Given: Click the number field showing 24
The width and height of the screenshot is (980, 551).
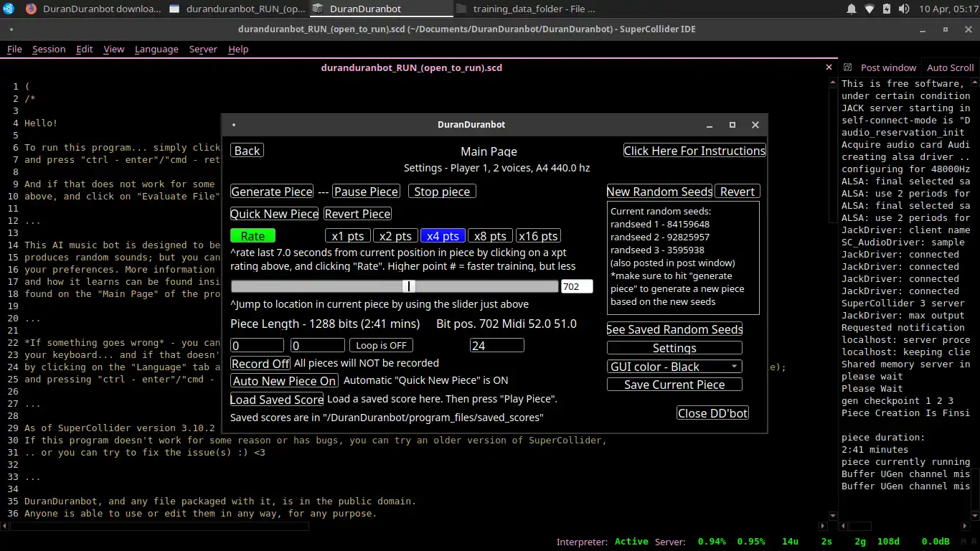Looking at the screenshot, I should pos(497,345).
